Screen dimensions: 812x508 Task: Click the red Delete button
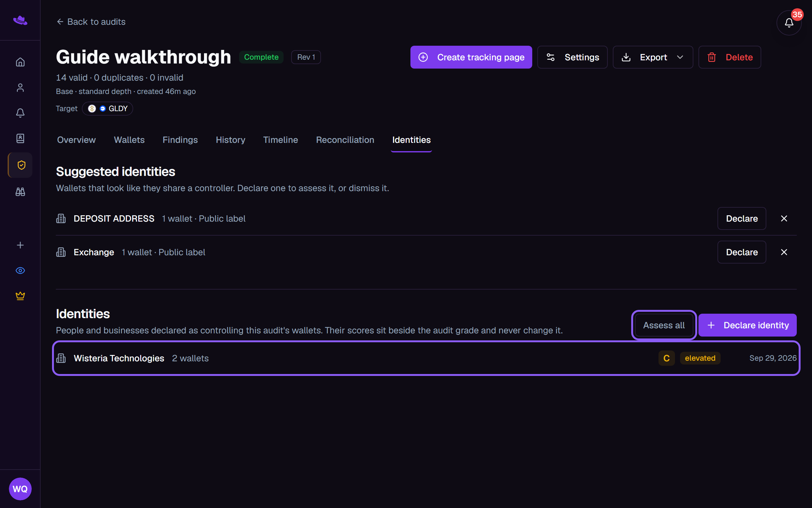(x=730, y=57)
